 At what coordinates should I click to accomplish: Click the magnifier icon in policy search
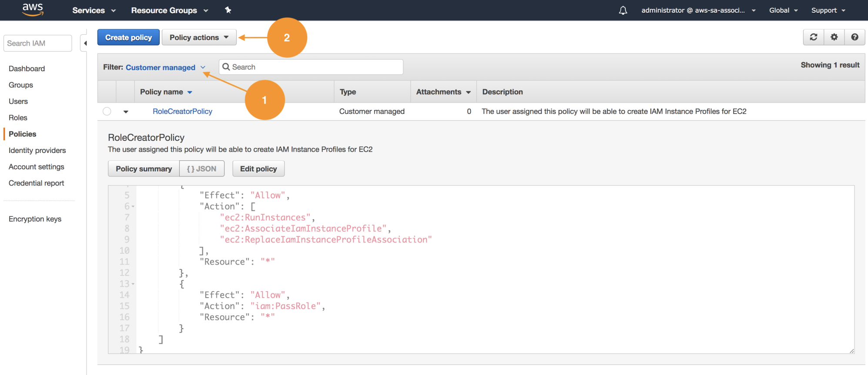click(226, 67)
